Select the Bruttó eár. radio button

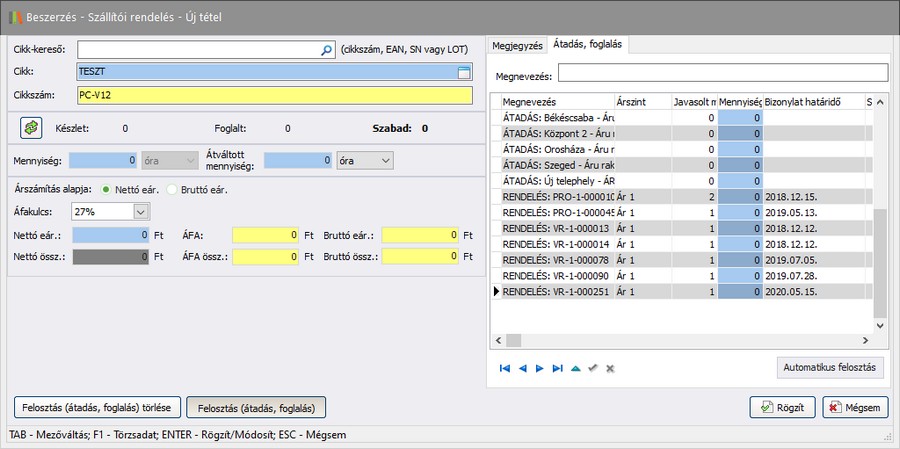[x=172, y=189]
